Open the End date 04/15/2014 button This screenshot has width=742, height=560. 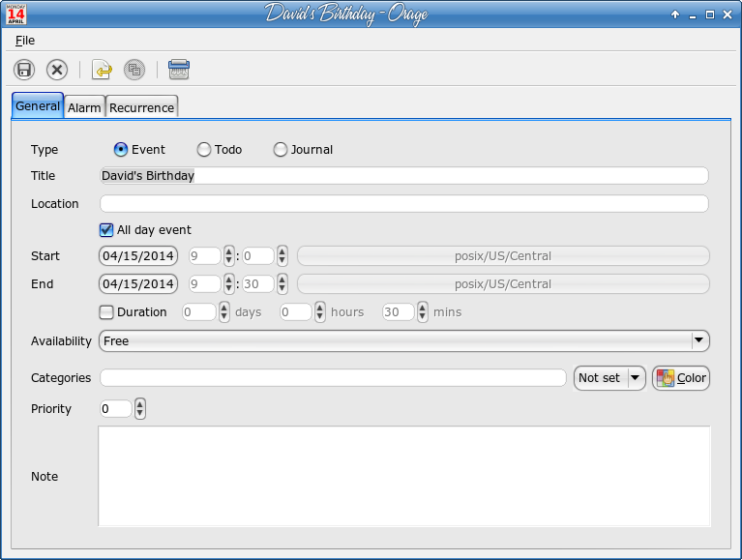tap(138, 283)
